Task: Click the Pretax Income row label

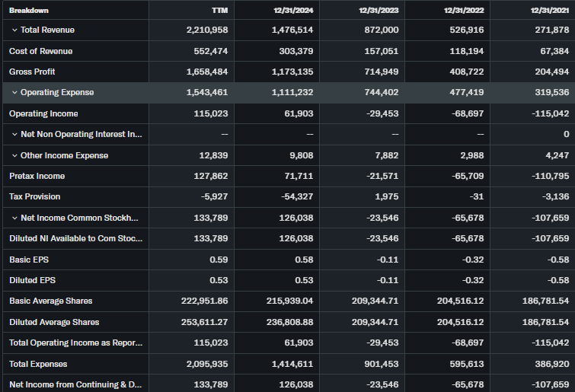Action: pyautogui.click(x=37, y=176)
